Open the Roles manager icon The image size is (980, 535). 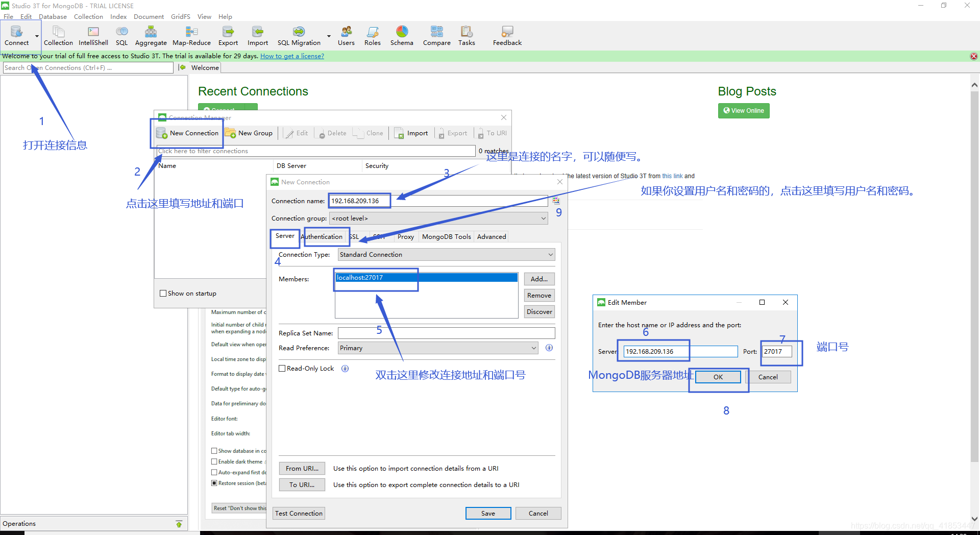(x=373, y=36)
